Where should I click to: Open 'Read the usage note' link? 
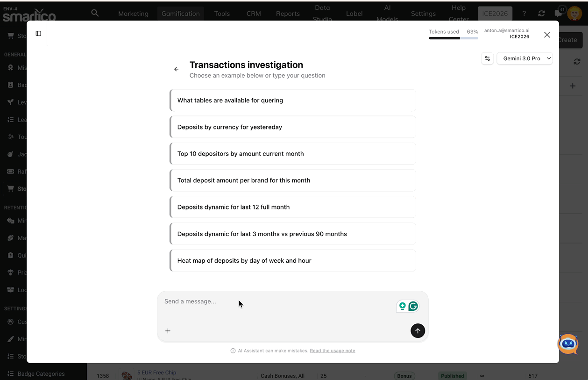coord(332,351)
